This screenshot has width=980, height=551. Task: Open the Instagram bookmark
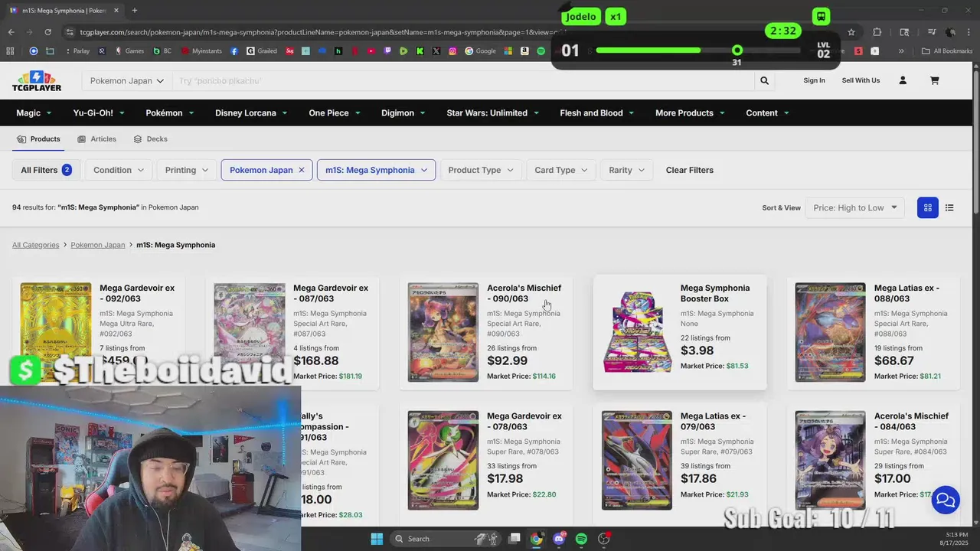(452, 51)
